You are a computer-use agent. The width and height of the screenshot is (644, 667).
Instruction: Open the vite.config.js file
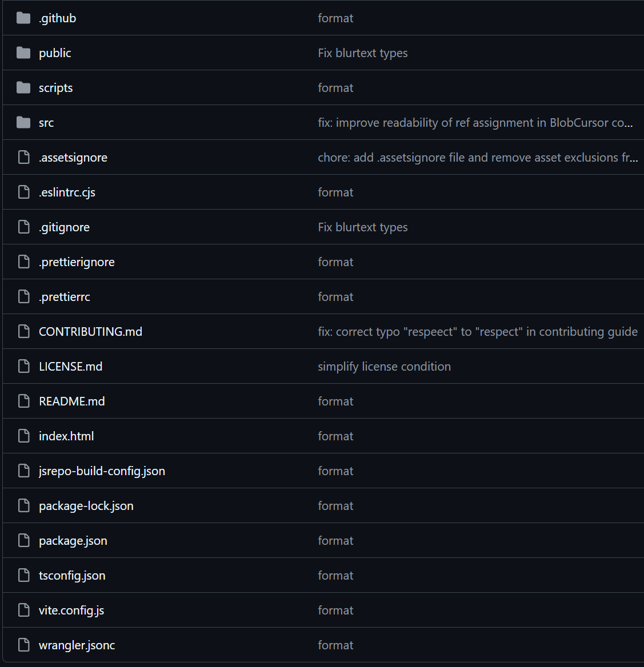click(71, 610)
